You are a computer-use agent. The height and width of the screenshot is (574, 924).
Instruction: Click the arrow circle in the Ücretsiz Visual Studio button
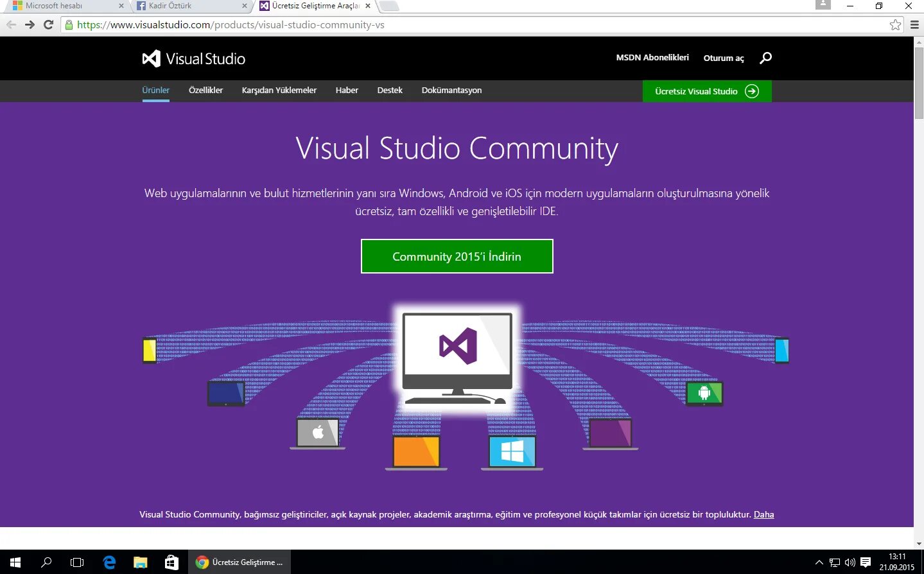pos(751,91)
